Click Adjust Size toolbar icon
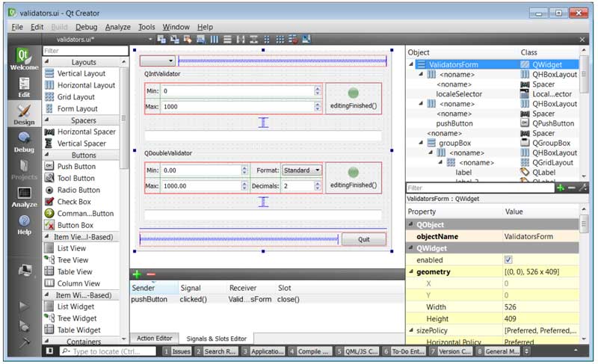This screenshot has width=598, height=364. [306, 40]
